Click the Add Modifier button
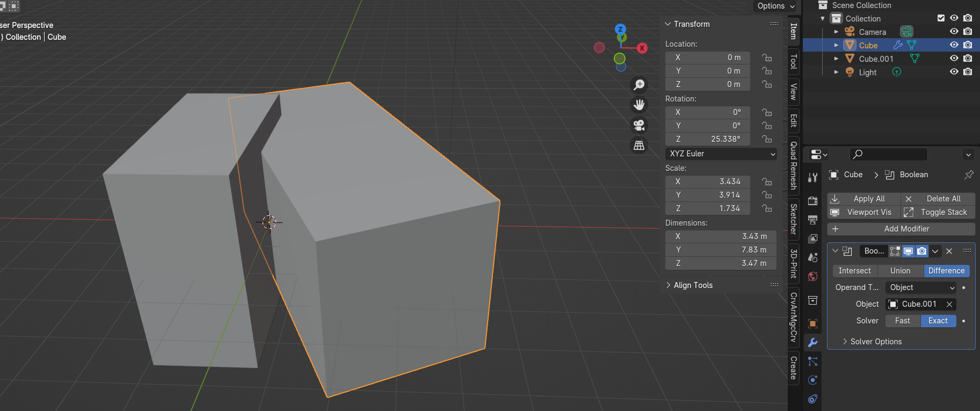Image resolution: width=980 pixels, height=411 pixels. pyautogui.click(x=901, y=229)
